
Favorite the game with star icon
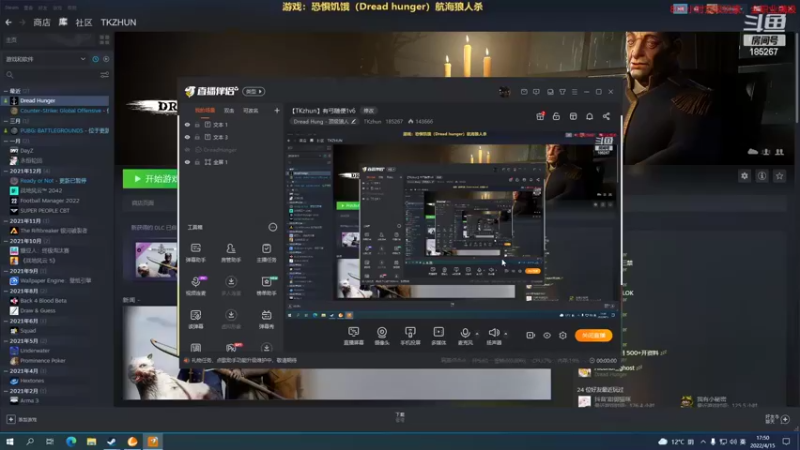(x=779, y=176)
